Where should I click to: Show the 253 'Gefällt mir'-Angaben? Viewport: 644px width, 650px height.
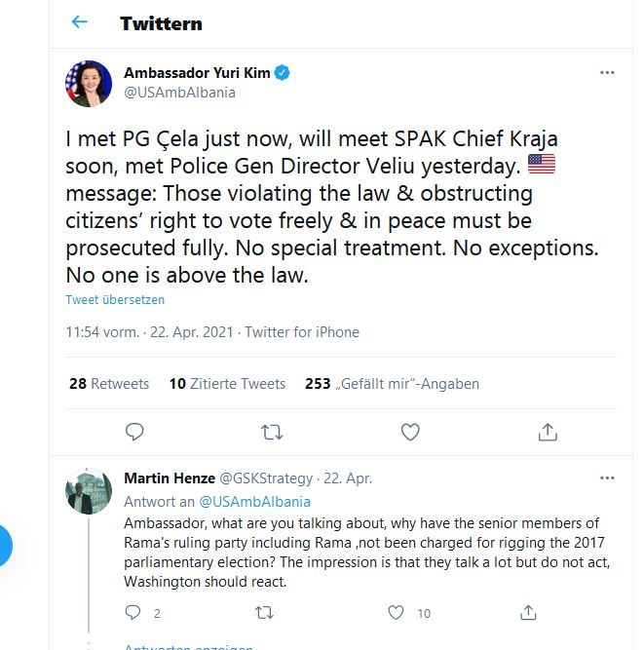[392, 384]
